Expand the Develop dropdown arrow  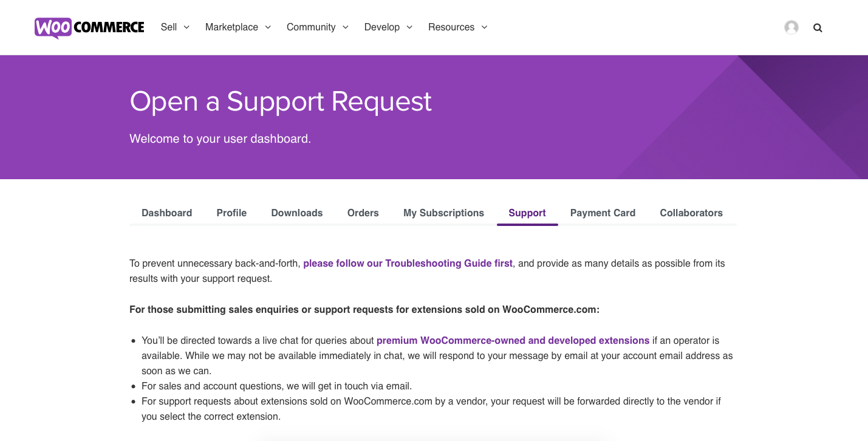409,27
